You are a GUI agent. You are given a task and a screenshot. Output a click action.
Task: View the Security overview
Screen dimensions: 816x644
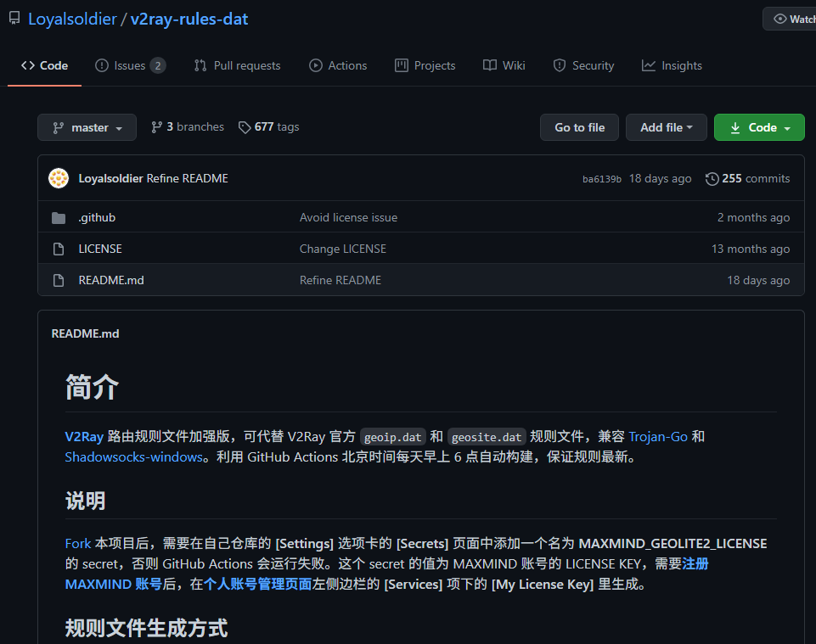click(x=583, y=65)
